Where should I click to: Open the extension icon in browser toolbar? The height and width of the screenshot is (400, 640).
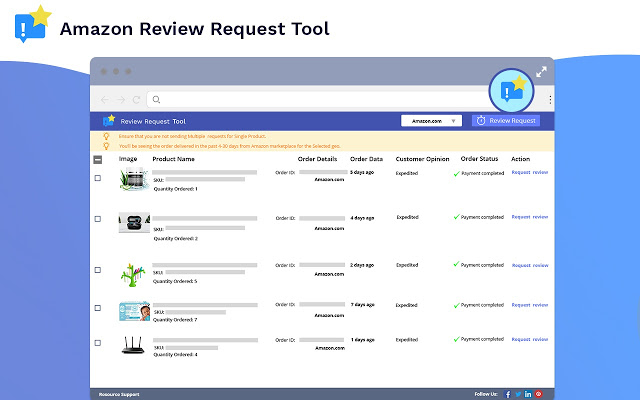[x=511, y=91]
